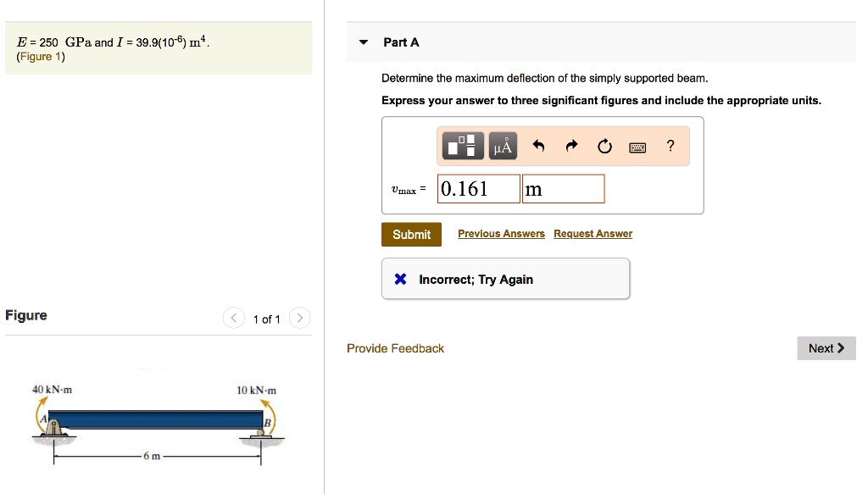Click Request Answer link
868x494 pixels.
point(593,233)
